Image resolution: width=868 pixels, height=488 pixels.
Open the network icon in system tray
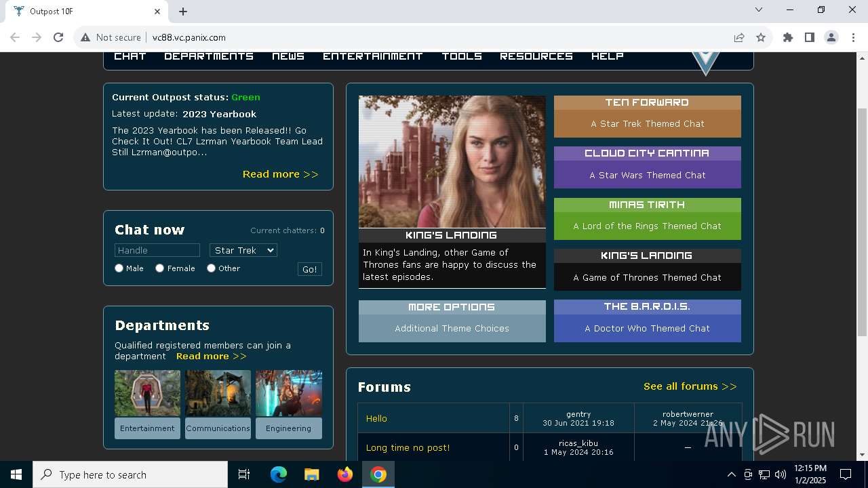(x=764, y=474)
